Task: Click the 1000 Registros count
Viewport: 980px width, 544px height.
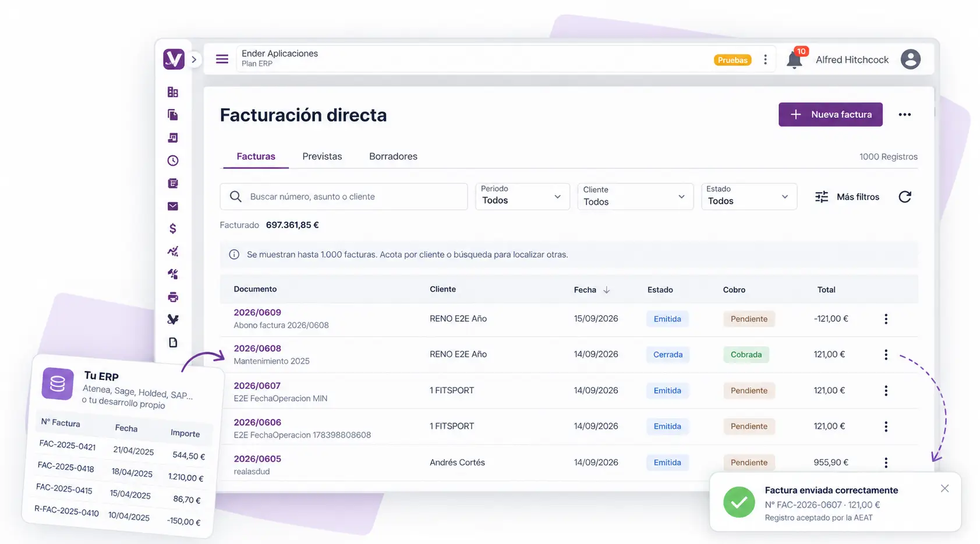Action: click(888, 157)
